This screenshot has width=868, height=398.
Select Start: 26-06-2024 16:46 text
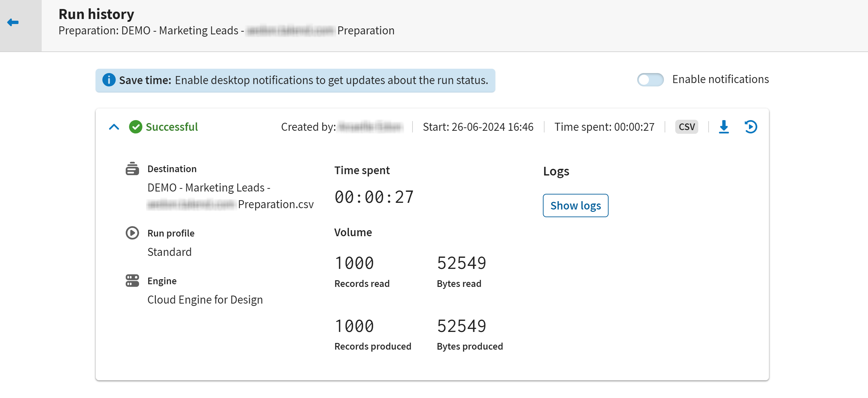478,127
